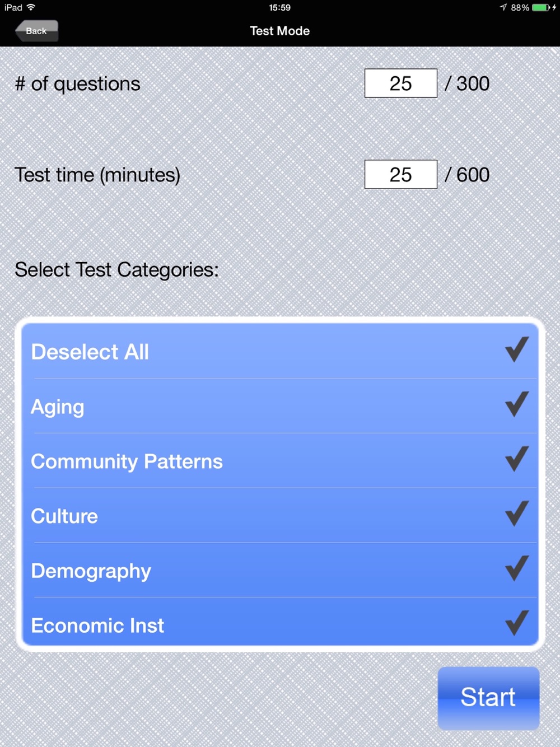Uncheck the Economic Inst checkmark
Screen dimensions: 560x747
click(516, 623)
